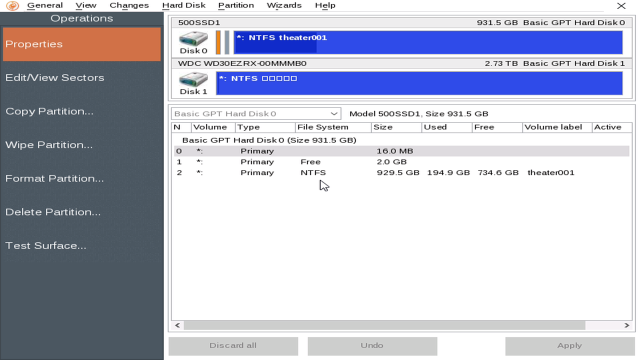Select the Disk 1 drive icon
Screen dimensions: 640x360
[x=193, y=80]
